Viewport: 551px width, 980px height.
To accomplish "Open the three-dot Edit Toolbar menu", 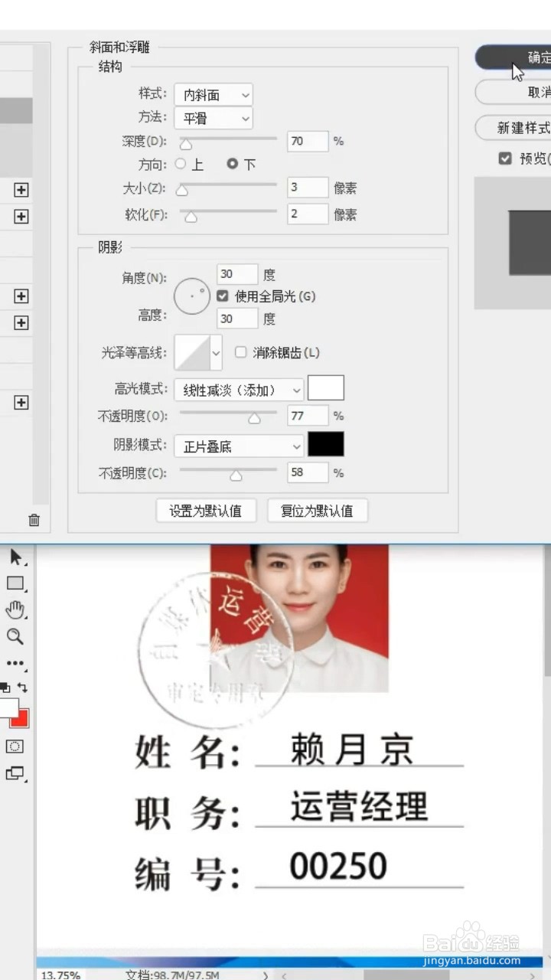I will 15,663.
